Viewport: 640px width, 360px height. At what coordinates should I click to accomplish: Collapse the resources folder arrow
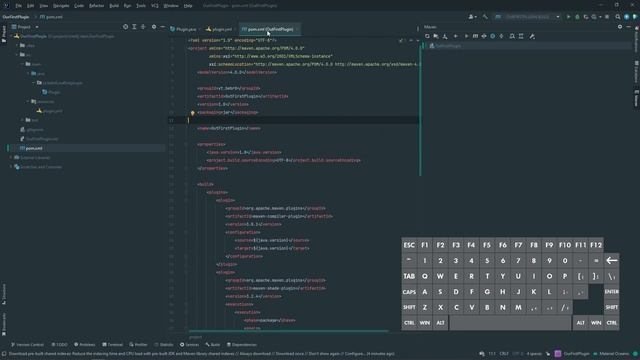(28, 101)
